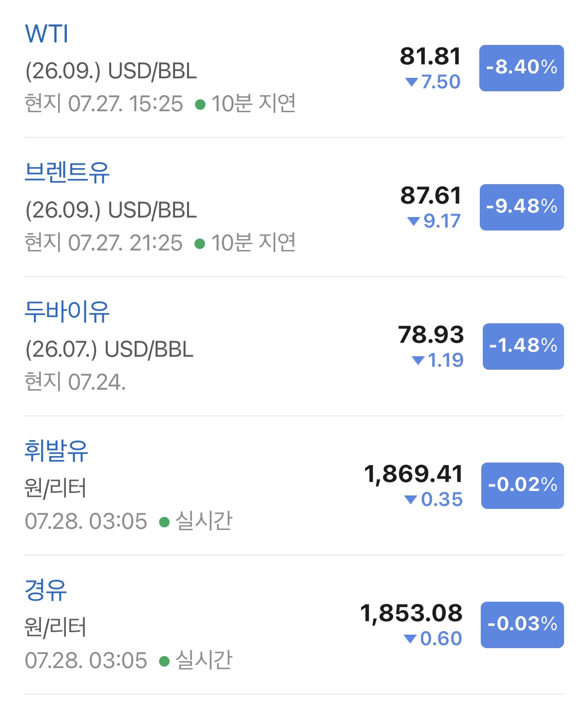Click the down arrow beside 7.50

tap(411, 82)
